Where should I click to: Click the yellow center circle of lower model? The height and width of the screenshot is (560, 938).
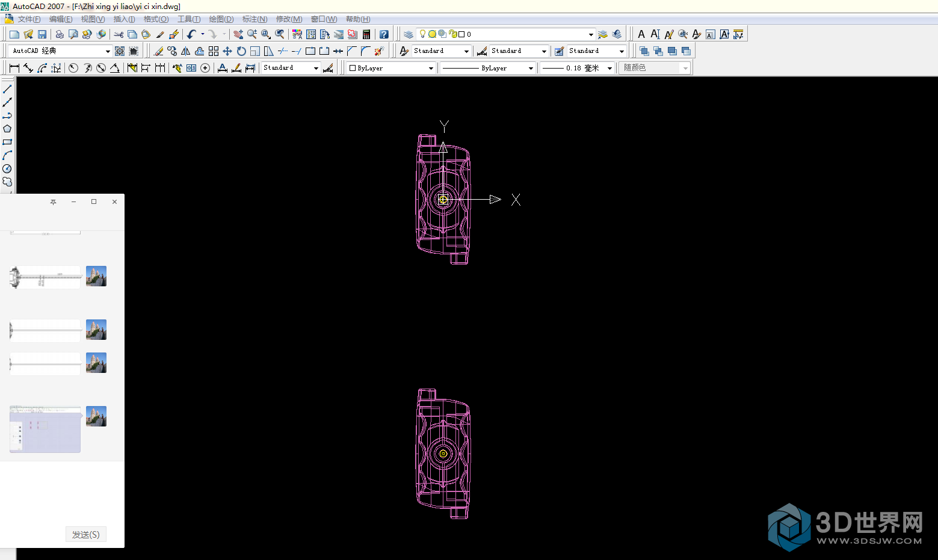[x=443, y=454]
